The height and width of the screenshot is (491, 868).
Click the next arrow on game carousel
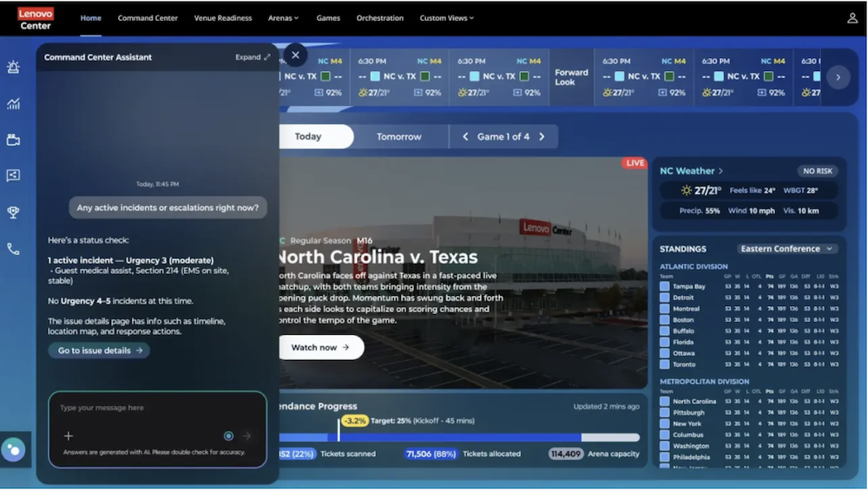(838, 77)
